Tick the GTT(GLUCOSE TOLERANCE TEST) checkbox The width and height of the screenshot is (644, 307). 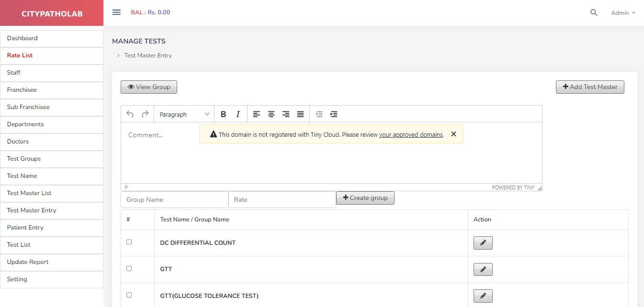(x=129, y=295)
